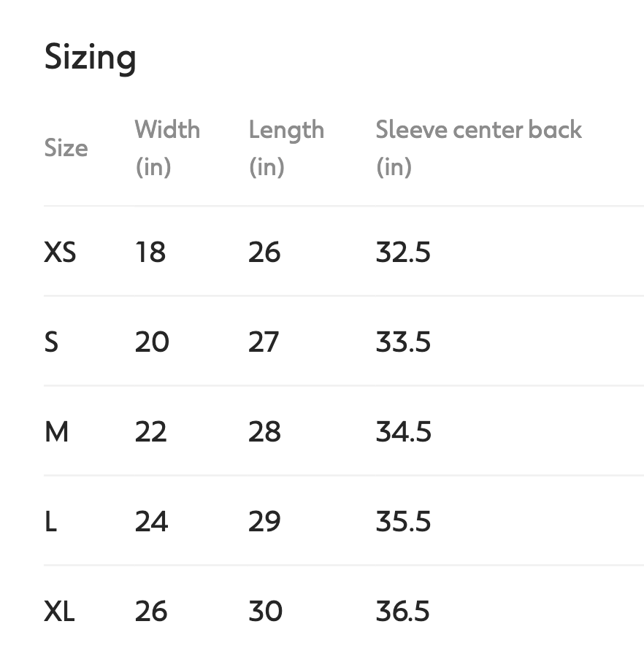644x651 pixels.
Task: Click the Length (in) column header
Action: 286,148
